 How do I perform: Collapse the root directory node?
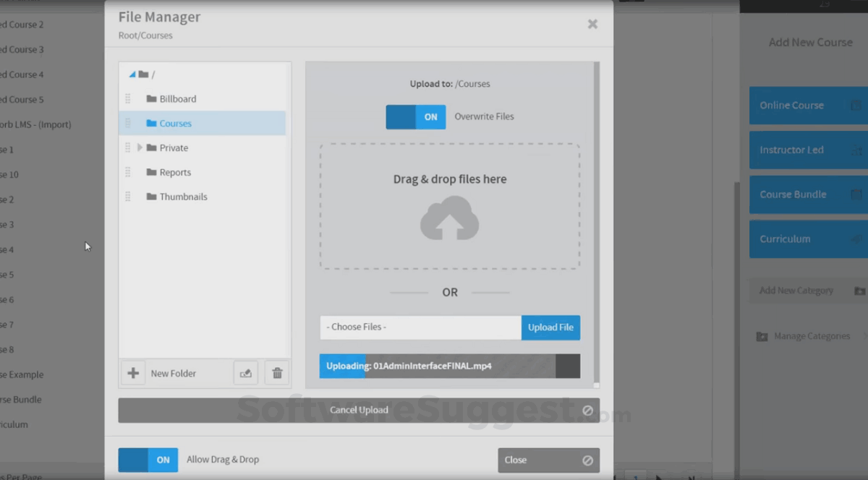[x=132, y=73]
